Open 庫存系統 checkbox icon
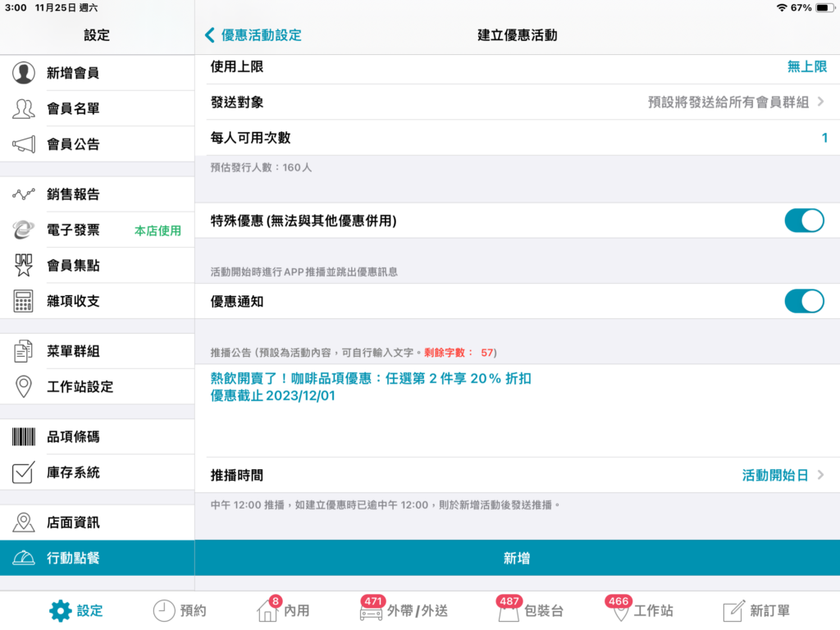Viewport: 840px width, 630px height. [x=24, y=472]
